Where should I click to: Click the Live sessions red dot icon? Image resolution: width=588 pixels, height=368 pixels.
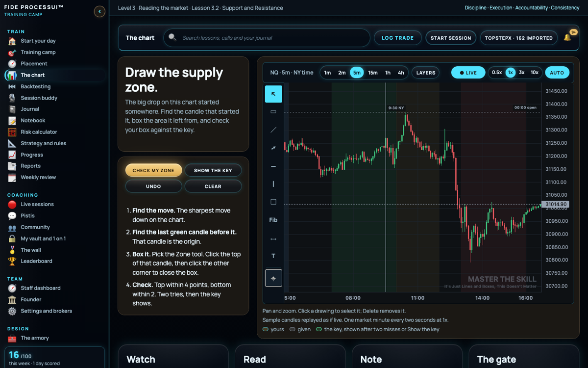(12, 205)
